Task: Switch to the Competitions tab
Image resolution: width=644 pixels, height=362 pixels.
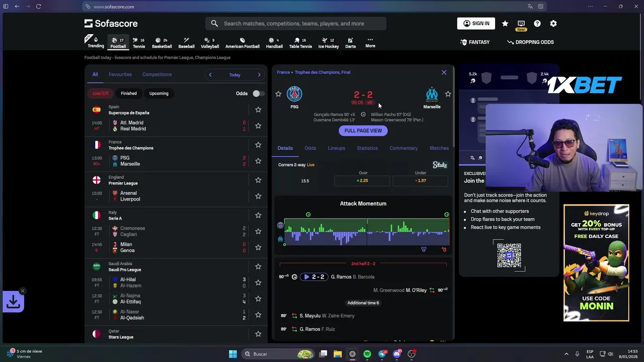Action: coord(157,74)
